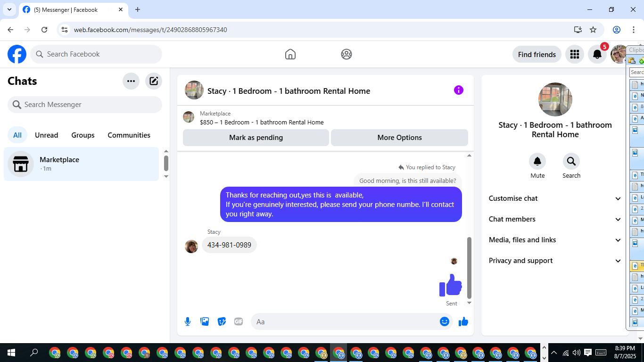Click the browser back arrow
The image size is (644, 362).
(x=10, y=30)
